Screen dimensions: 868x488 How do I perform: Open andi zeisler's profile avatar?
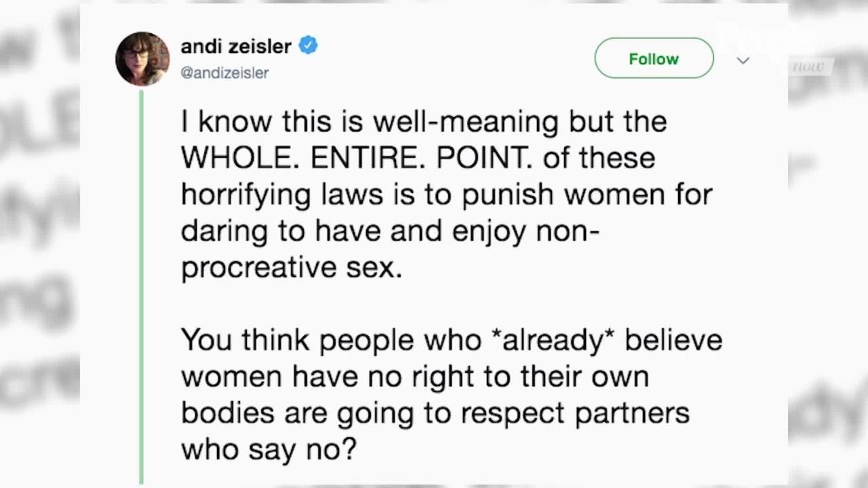142,58
